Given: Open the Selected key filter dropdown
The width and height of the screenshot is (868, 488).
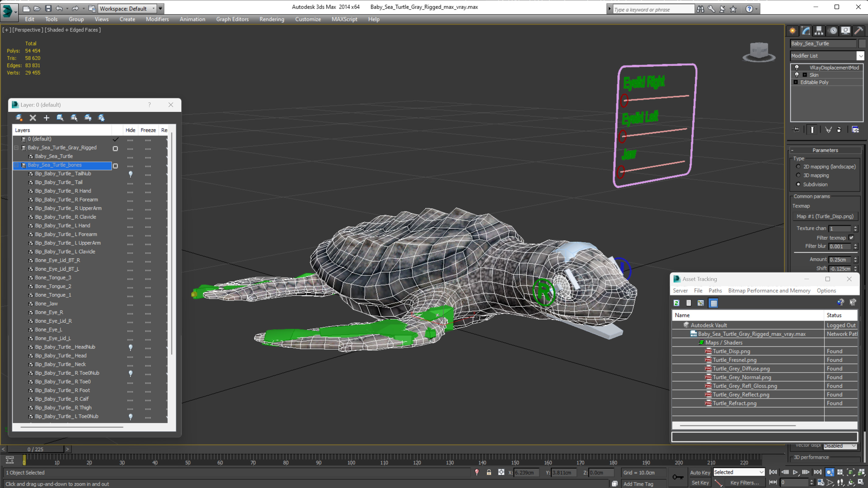Looking at the screenshot, I should click(x=739, y=472).
